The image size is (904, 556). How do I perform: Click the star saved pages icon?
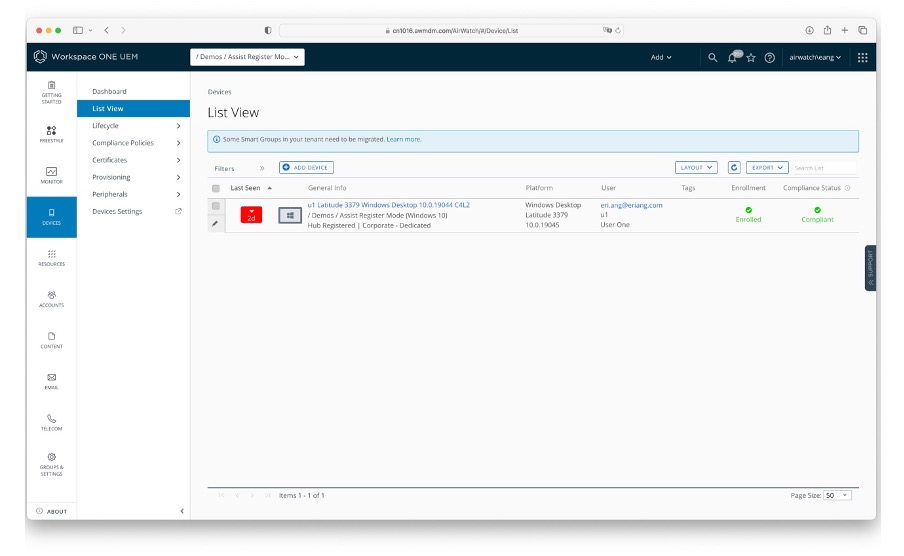[751, 58]
